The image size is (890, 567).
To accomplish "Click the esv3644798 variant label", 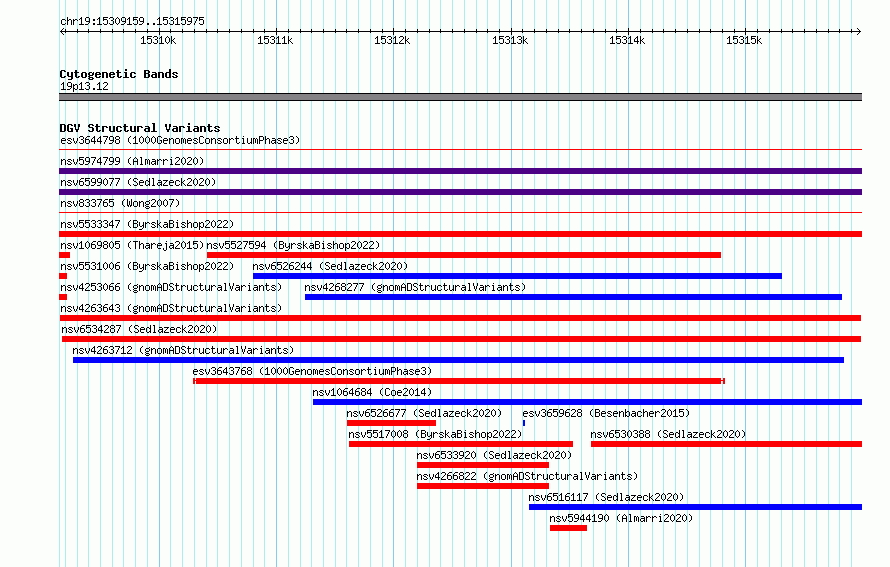I will [x=180, y=140].
